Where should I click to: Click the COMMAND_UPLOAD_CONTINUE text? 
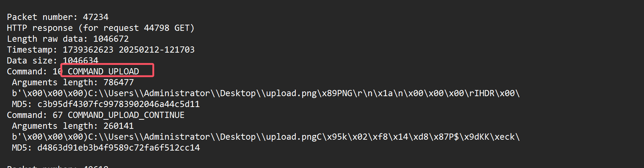[x=126, y=115]
